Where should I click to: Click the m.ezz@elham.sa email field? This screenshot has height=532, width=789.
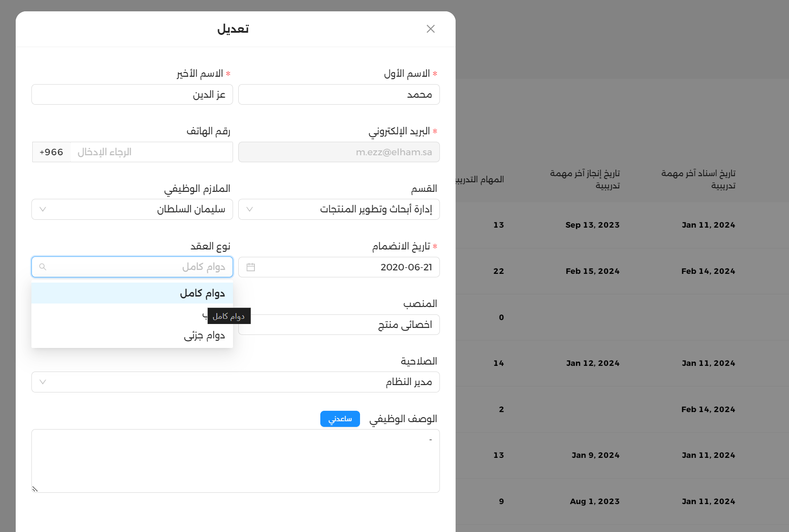click(x=339, y=152)
